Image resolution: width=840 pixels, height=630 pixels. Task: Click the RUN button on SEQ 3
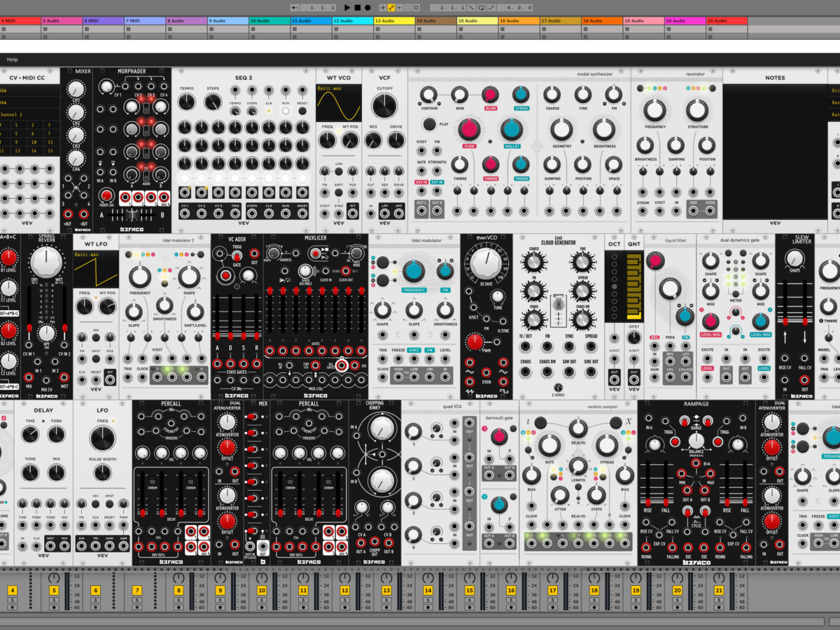(286, 111)
